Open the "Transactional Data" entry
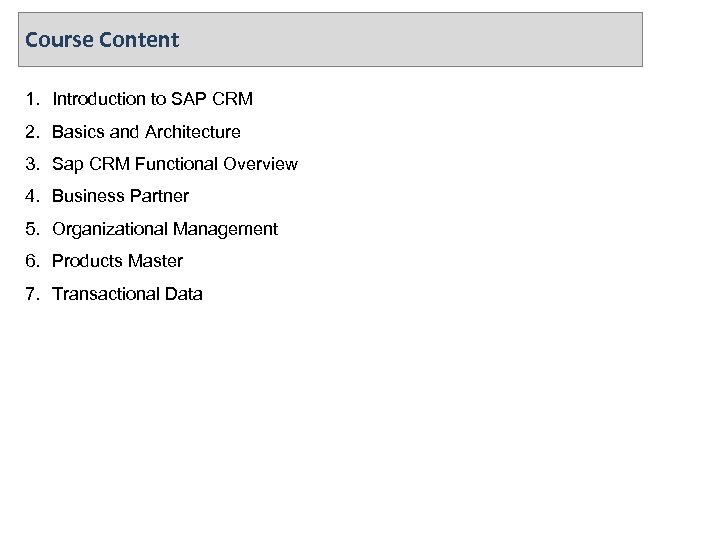The image size is (720, 540). click(127, 294)
